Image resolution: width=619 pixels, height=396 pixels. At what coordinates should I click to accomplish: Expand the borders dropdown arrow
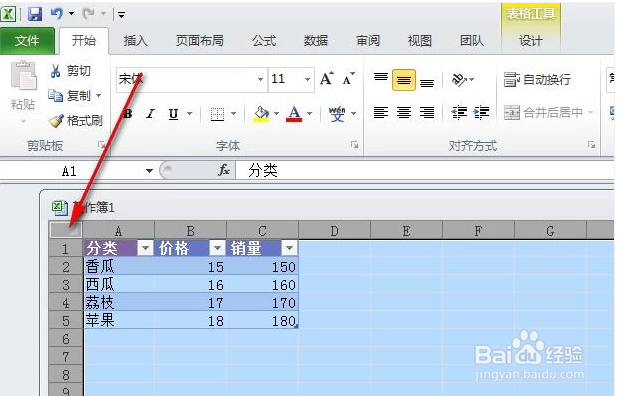point(234,114)
